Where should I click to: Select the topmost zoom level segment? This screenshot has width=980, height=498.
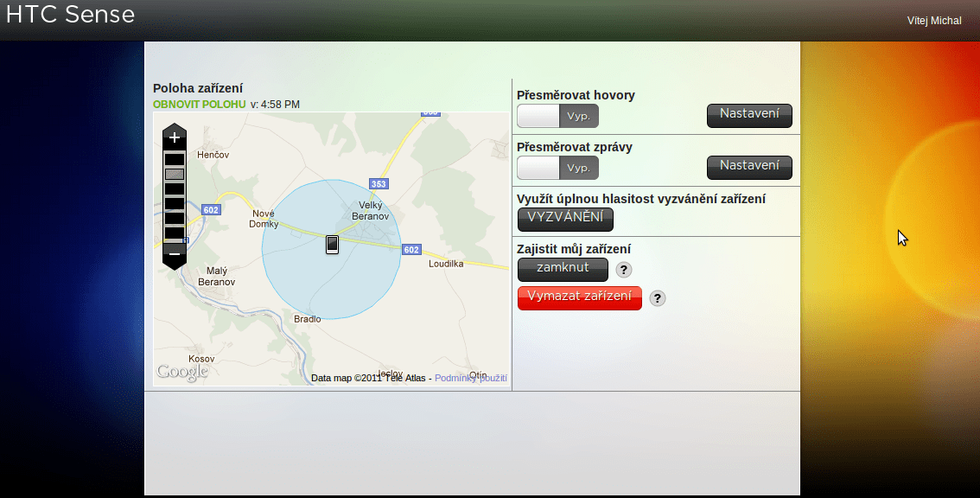175,159
